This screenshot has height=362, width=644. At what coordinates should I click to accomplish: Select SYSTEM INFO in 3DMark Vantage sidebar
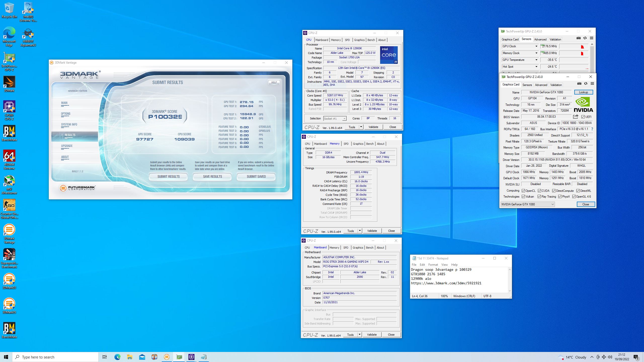coord(75,125)
